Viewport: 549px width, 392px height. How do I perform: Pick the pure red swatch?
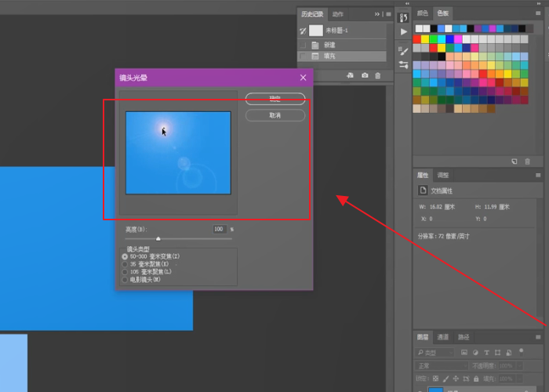point(416,39)
